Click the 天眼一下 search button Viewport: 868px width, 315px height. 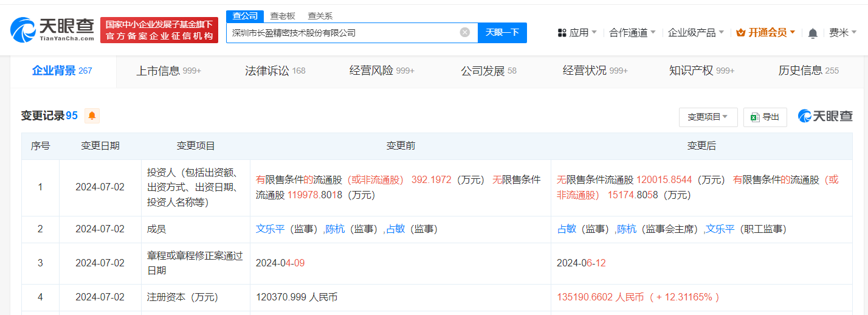[502, 32]
